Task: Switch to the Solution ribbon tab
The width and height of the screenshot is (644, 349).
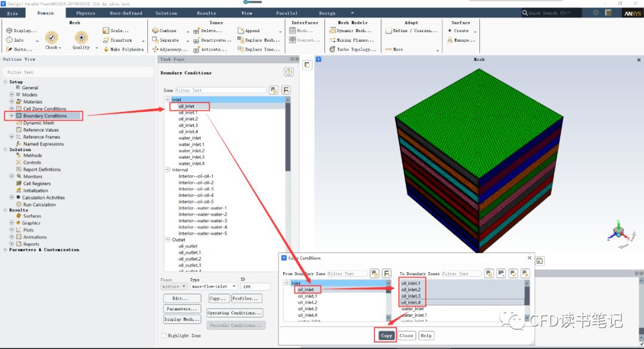Action: [x=166, y=13]
